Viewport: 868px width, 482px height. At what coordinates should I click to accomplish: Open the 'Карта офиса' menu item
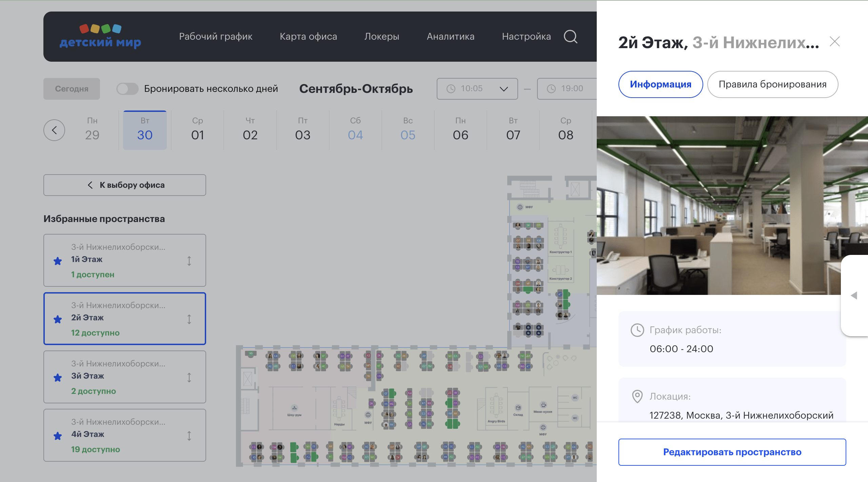[x=308, y=37]
